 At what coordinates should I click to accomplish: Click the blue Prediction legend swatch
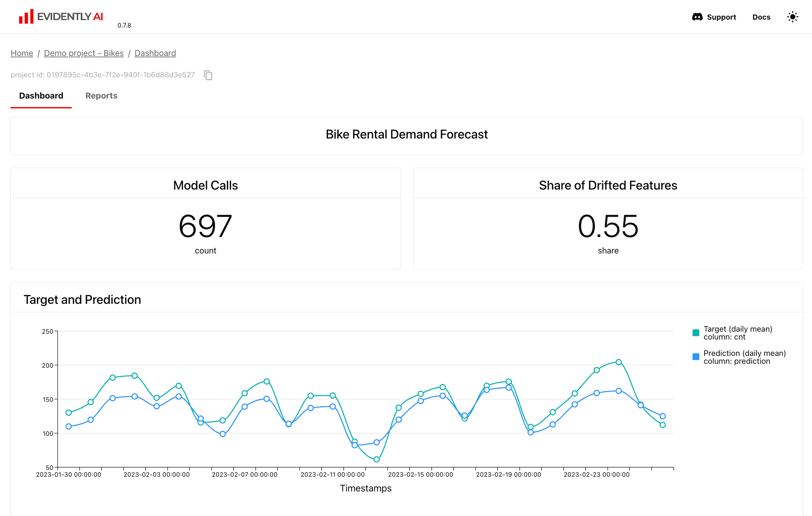pos(696,357)
